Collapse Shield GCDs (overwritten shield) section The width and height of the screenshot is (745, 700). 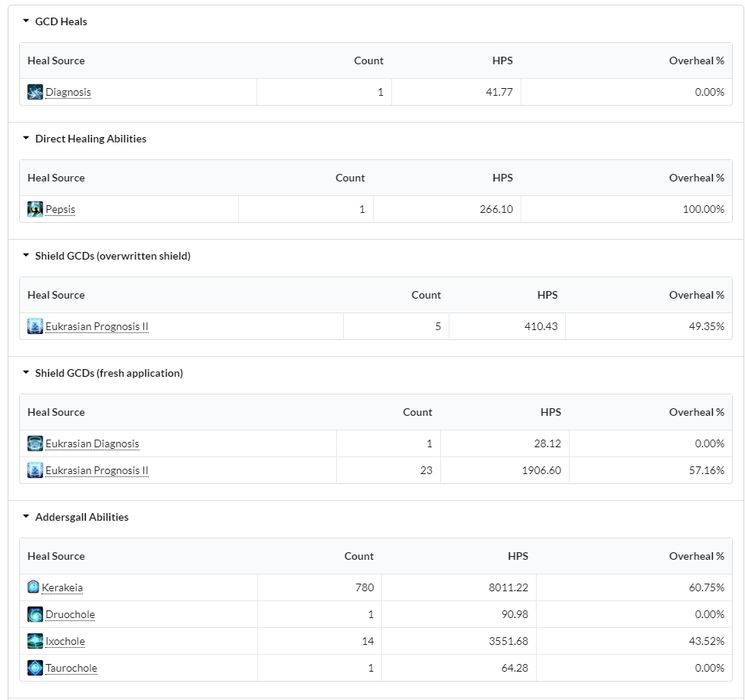click(26, 255)
